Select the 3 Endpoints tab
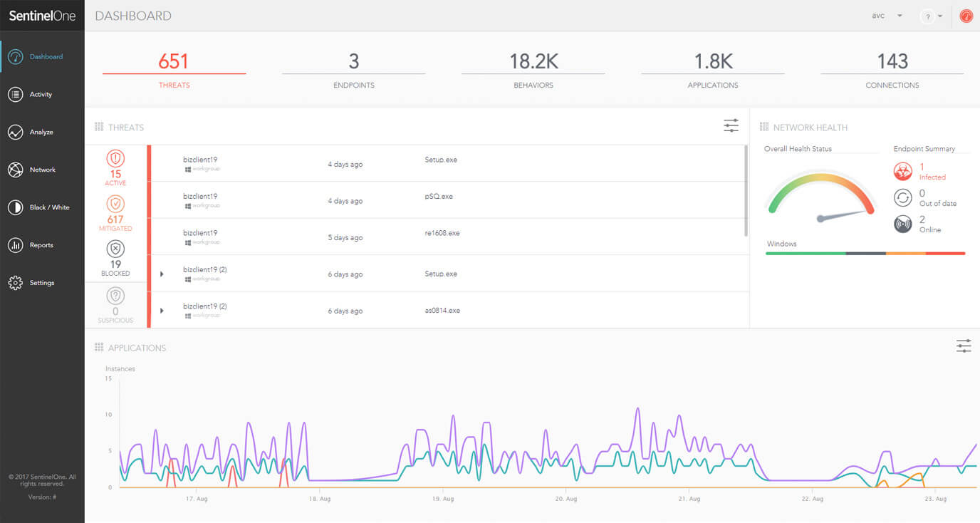980x523 pixels. (x=353, y=70)
